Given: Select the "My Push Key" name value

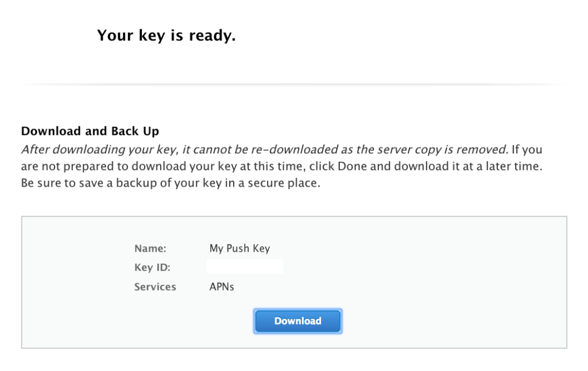Looking at the screenshot, I should 239,249.
